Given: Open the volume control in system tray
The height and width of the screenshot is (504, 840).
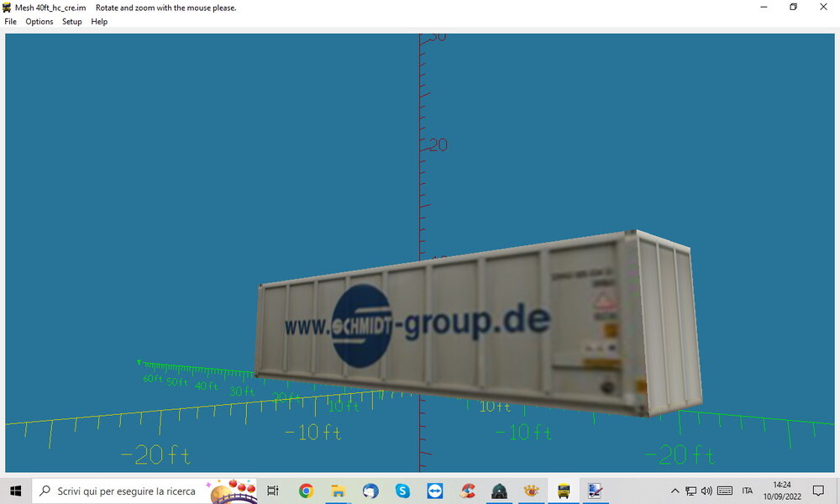Looking at the screenshot, I should (706, 491).
